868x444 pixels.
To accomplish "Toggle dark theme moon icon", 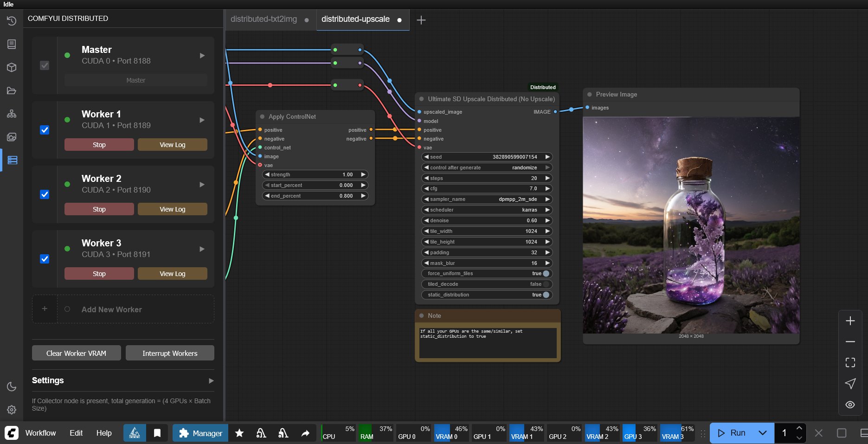I will [12, 386].
